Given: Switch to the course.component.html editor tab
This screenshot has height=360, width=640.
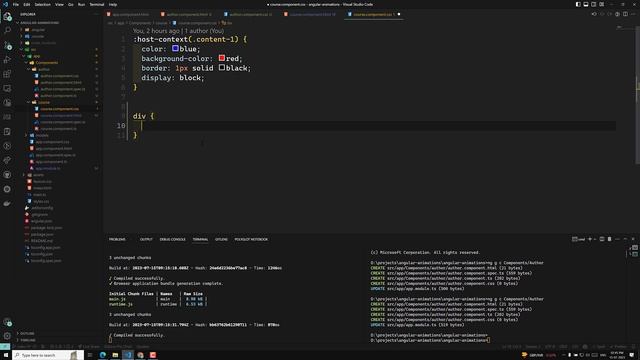Looking at the screenshot, I should 312,14.
